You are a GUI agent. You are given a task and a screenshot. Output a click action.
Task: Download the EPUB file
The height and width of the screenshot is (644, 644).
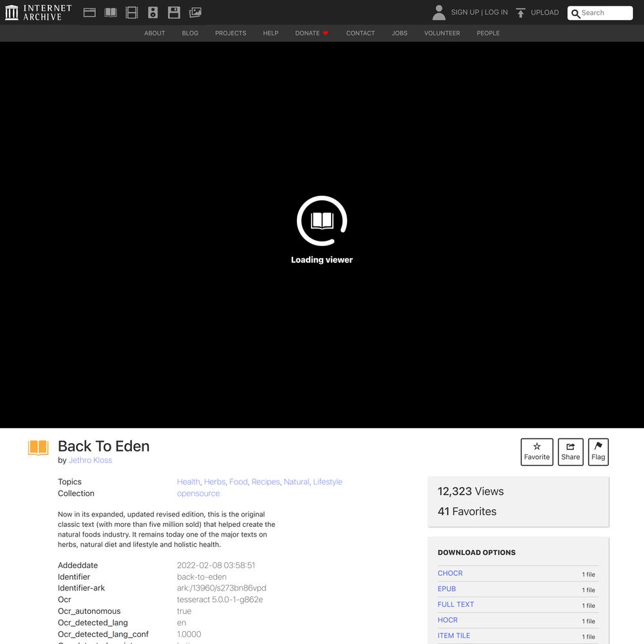447,589
